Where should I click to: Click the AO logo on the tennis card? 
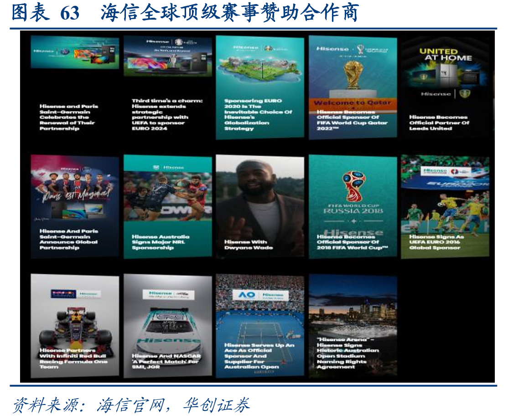247,295
